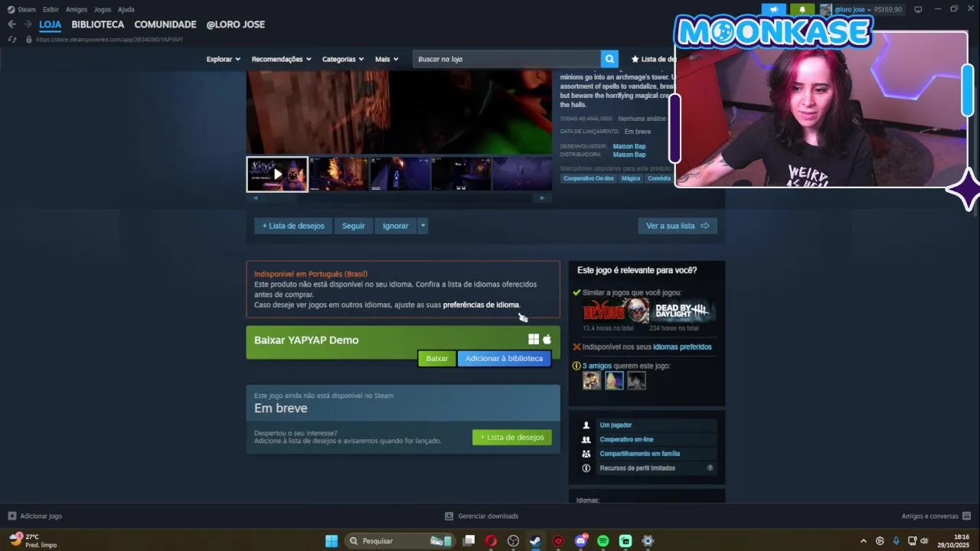Click the Seguir button
This screenshot has width=980, height=551.
[354, 226]
